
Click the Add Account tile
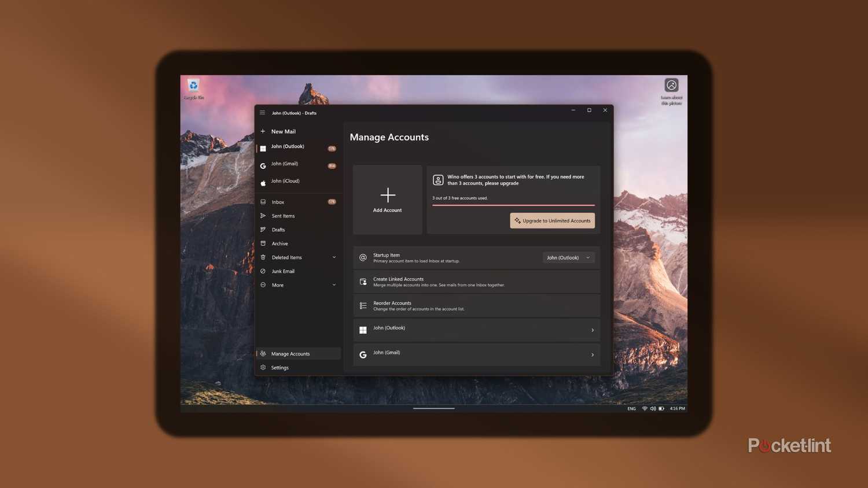click(387, 199)
